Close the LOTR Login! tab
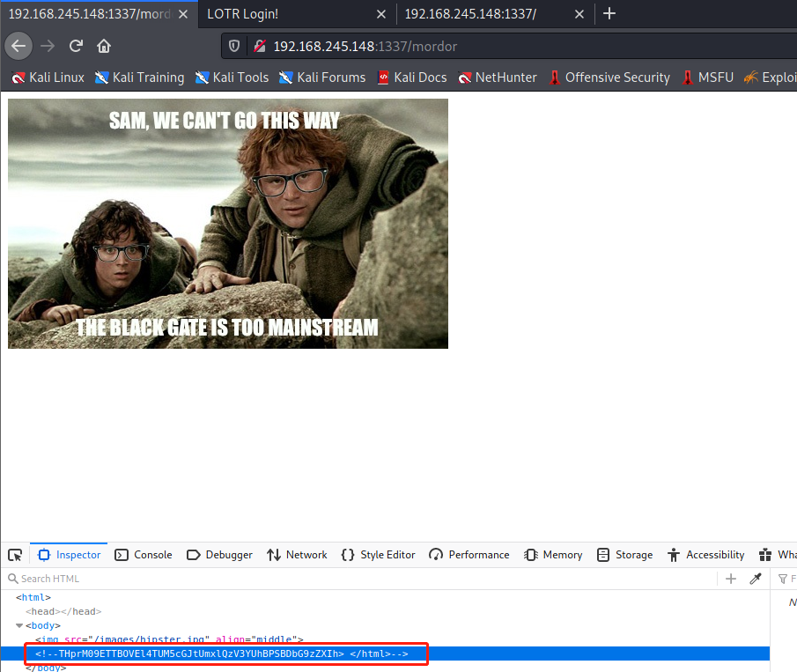The image size is (797, 672). 381,14
